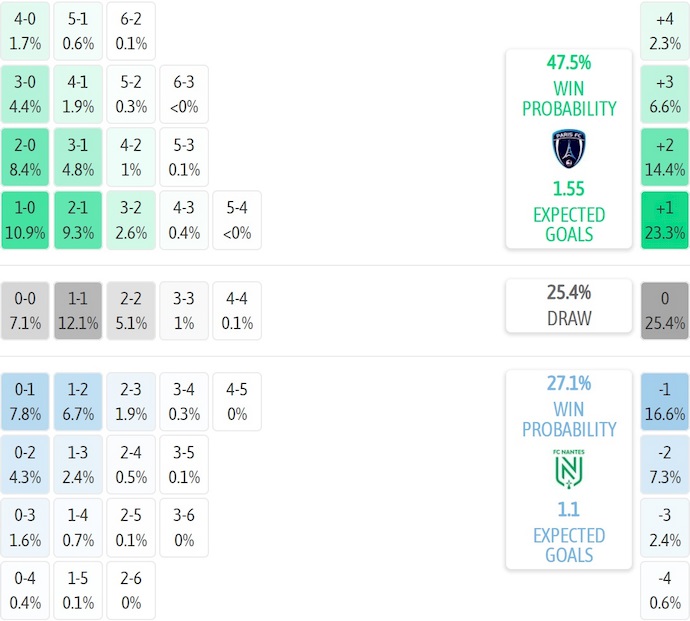Screen dimensions: 690x621
Task: Click the 27.1% win probability text
Action: pyautogui.click(x=569, y=383)
